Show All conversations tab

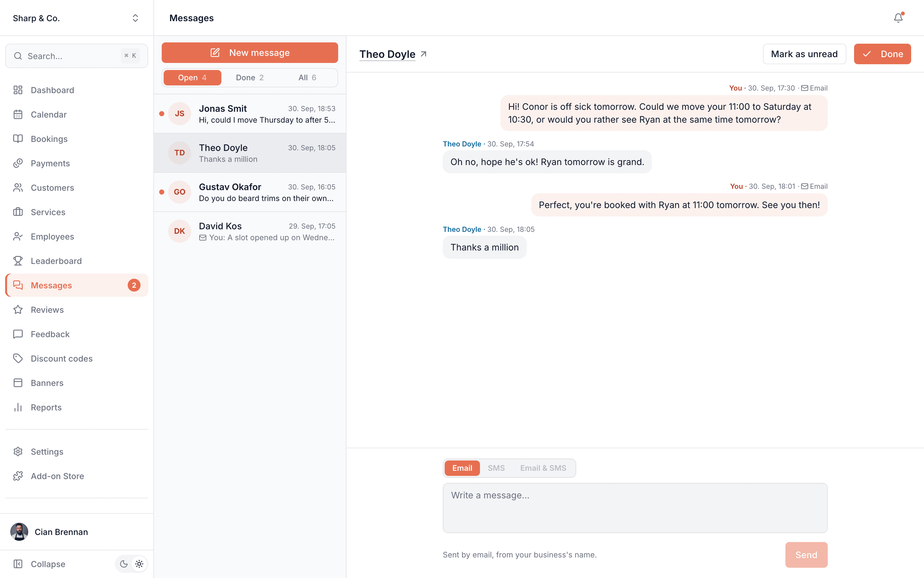point(307,78)
